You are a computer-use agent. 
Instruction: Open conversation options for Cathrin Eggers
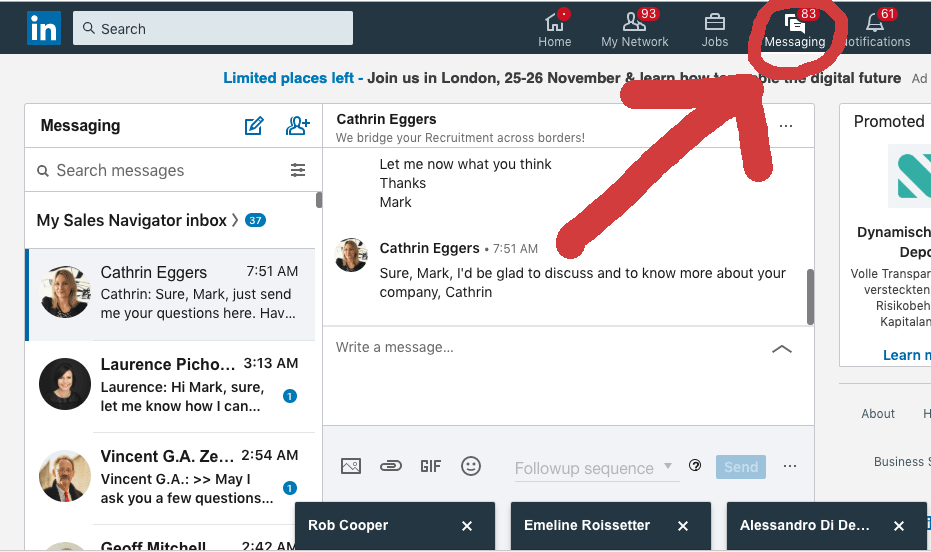(x=786, y=126)
